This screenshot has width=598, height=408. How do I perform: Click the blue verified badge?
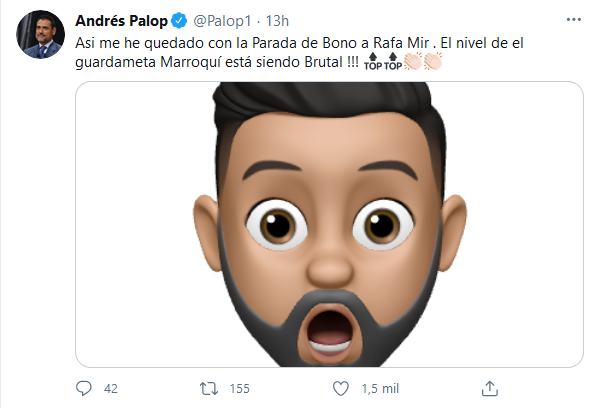point(179,21)
